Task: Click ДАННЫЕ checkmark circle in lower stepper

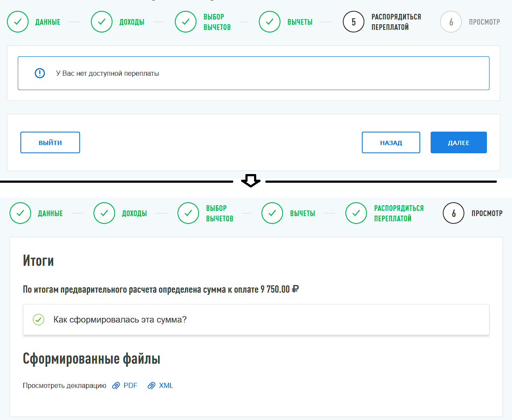Action: [20, 213]
